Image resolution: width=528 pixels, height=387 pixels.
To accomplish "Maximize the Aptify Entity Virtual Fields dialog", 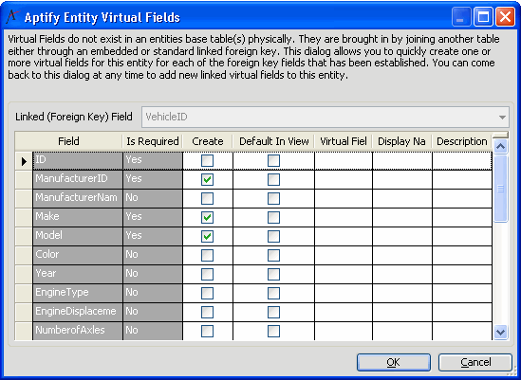I will (x=483, y=17).
